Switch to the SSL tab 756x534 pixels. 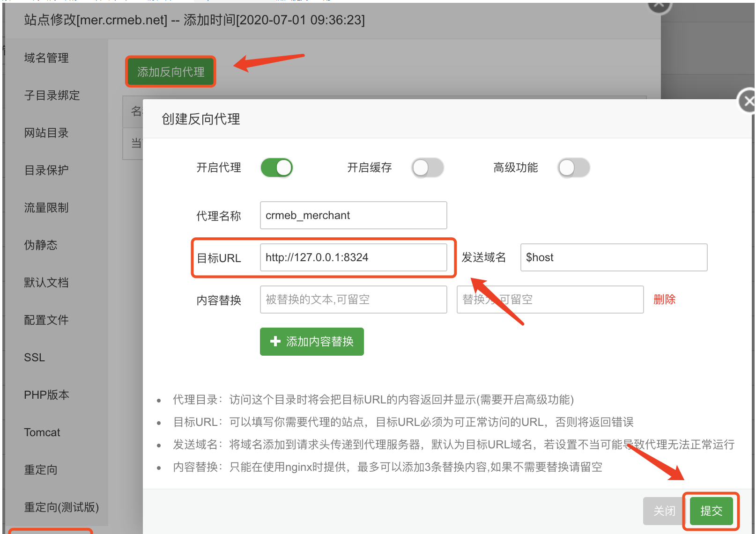[x=35, y=358]
